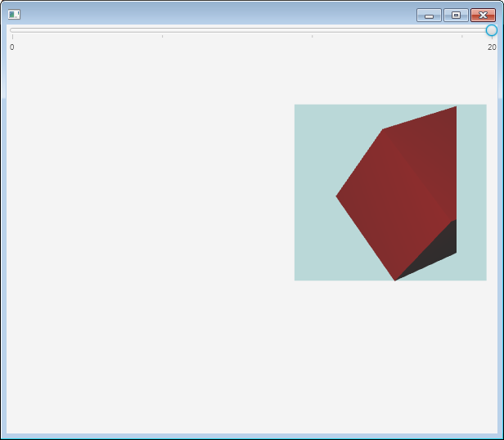Maximize the window
This screenshot has width=504, height=440.
point(456,15)
